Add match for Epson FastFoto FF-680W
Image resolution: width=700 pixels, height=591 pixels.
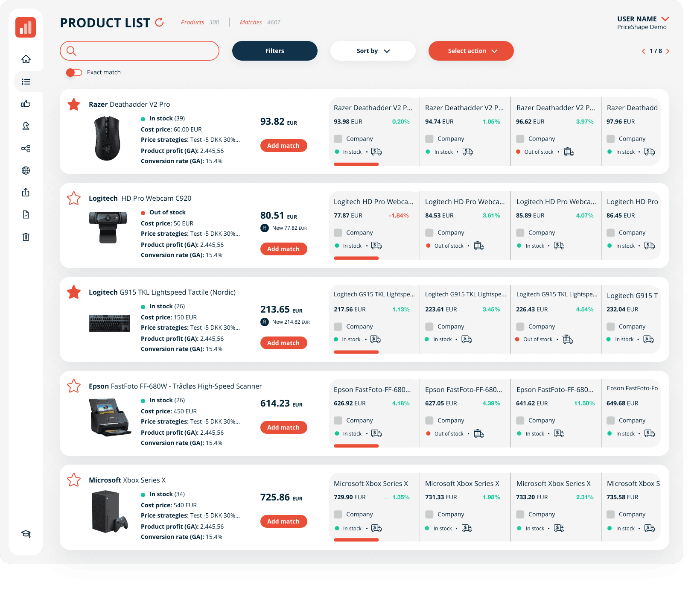point(284,427)
